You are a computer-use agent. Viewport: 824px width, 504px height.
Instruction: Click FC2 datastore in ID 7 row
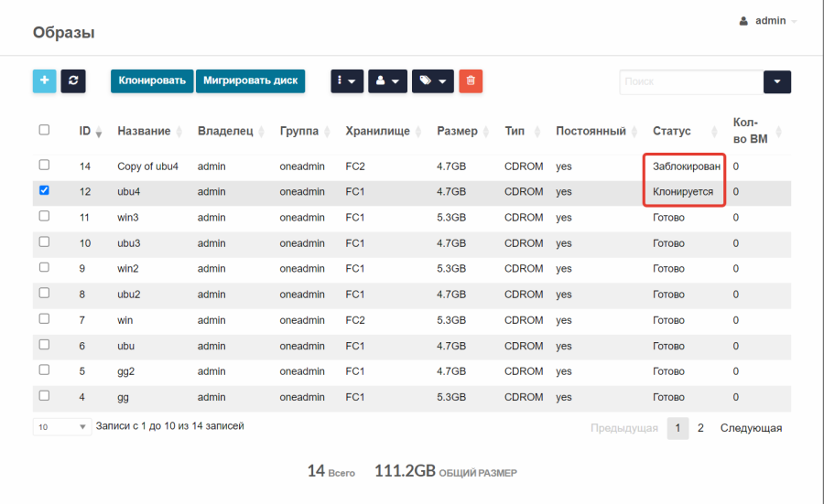pyautogui.click(x=354, y=320)
